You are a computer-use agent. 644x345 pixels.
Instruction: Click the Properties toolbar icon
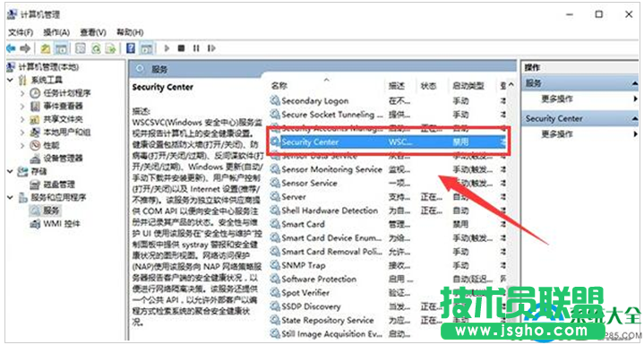pos(81,49)
